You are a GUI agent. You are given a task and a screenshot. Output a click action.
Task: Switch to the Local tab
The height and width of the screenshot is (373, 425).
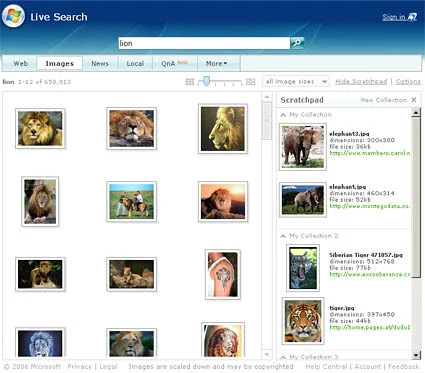point(135,63)
